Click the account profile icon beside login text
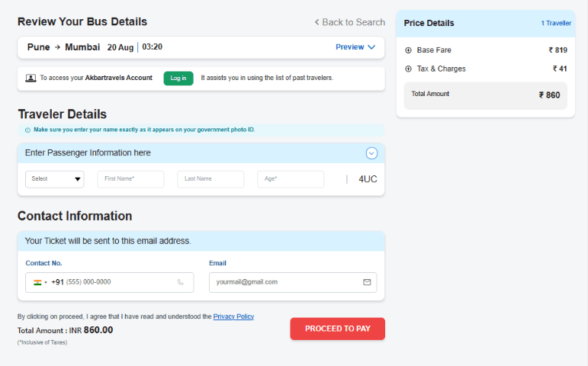The height and width of the screenshot is (366, 588). click(31, 78)
